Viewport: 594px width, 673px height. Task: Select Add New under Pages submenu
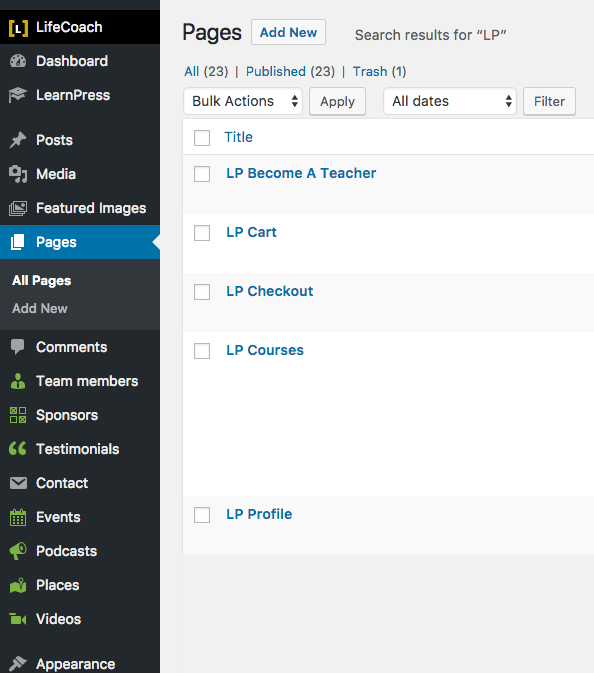click(40, 309)
